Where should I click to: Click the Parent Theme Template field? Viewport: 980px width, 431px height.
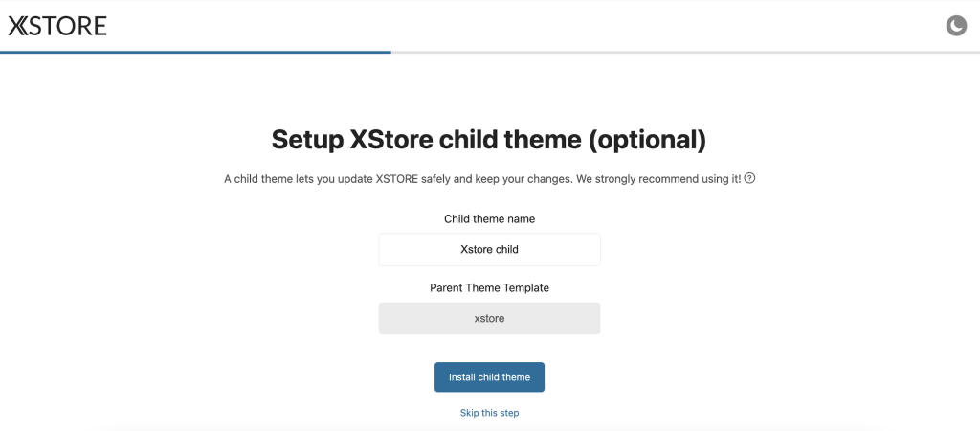[489, 318]
